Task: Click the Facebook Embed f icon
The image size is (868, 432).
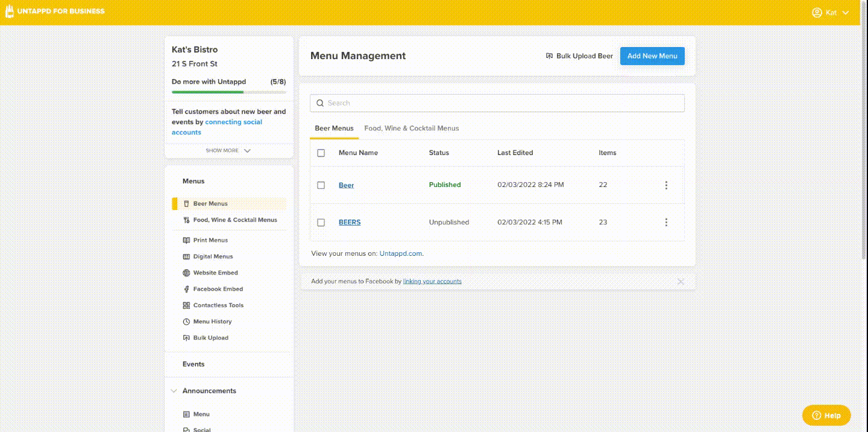Action: (187, 290)
